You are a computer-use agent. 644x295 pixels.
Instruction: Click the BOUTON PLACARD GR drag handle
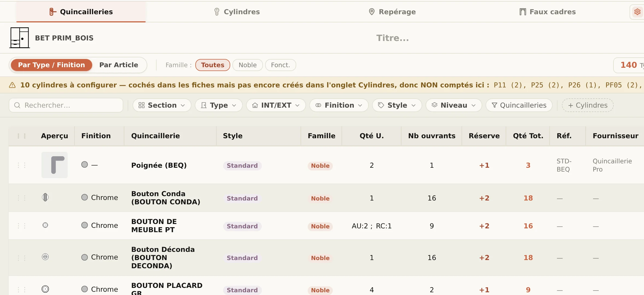point(22,290)
